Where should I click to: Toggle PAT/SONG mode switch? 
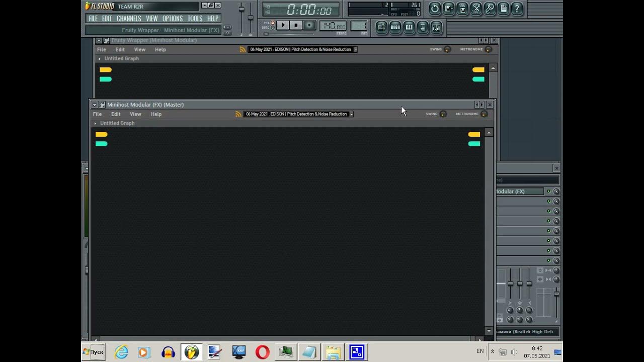point(272,25)
